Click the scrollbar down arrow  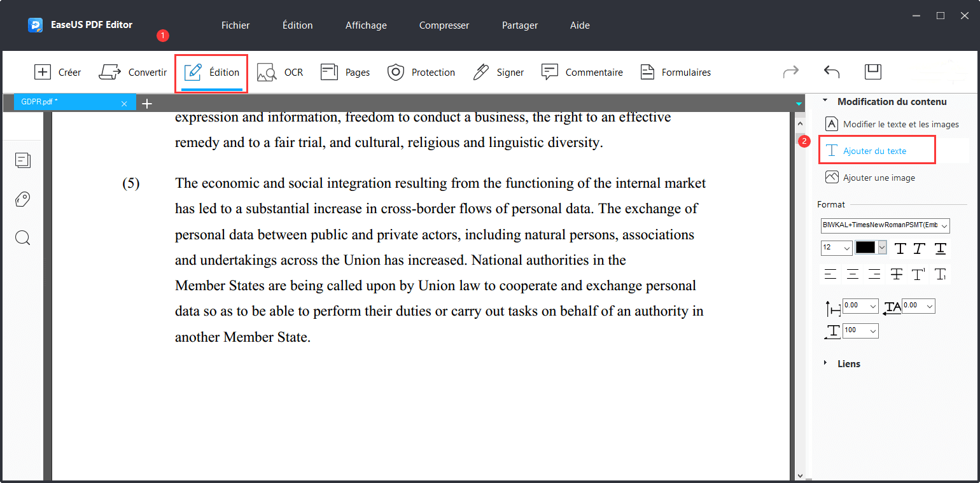801,475
